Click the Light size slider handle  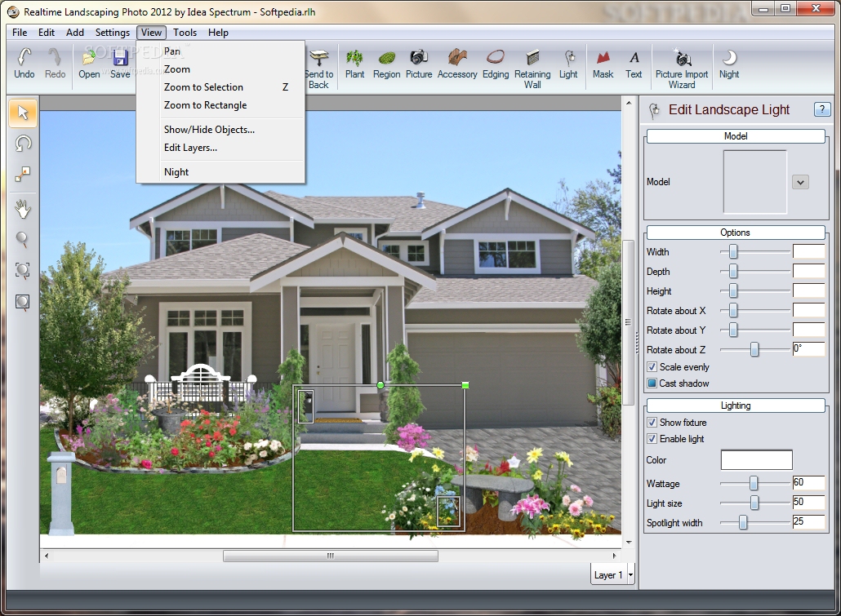[754, 503]
